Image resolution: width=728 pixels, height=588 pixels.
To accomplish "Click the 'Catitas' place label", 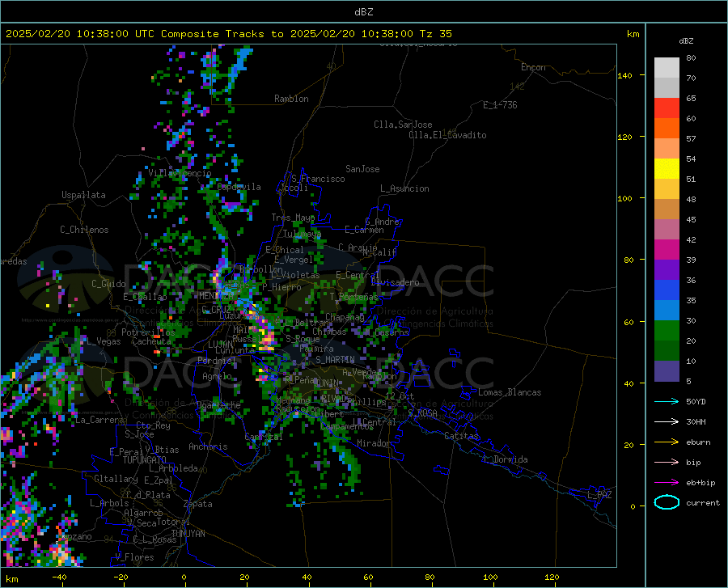I will click(x=461, y=436).
